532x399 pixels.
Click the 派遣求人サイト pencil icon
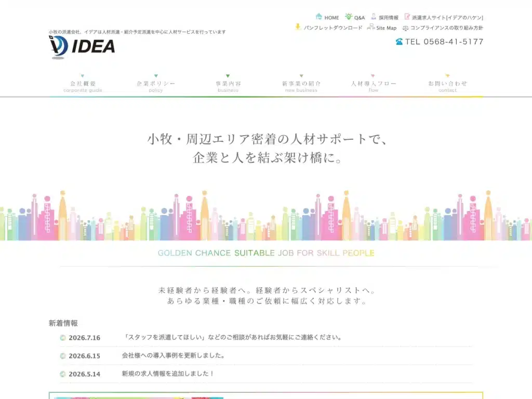pos(407,16)
